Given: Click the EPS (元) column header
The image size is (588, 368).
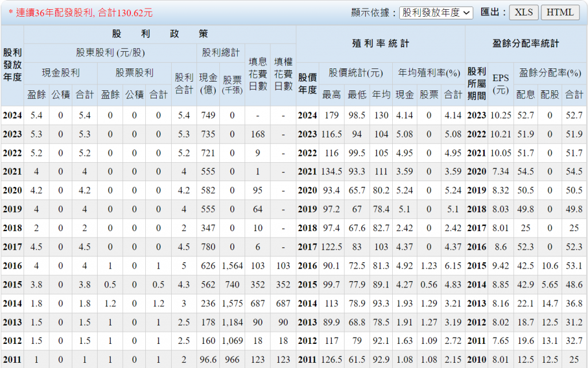Looking at the screenshot, I should [x=500, y=83].
